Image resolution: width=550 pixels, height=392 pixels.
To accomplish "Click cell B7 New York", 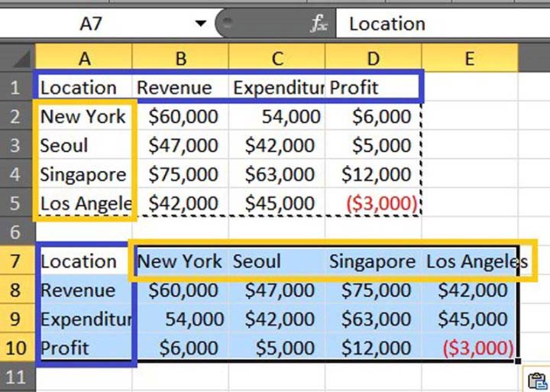I will (x=180, y=261).
